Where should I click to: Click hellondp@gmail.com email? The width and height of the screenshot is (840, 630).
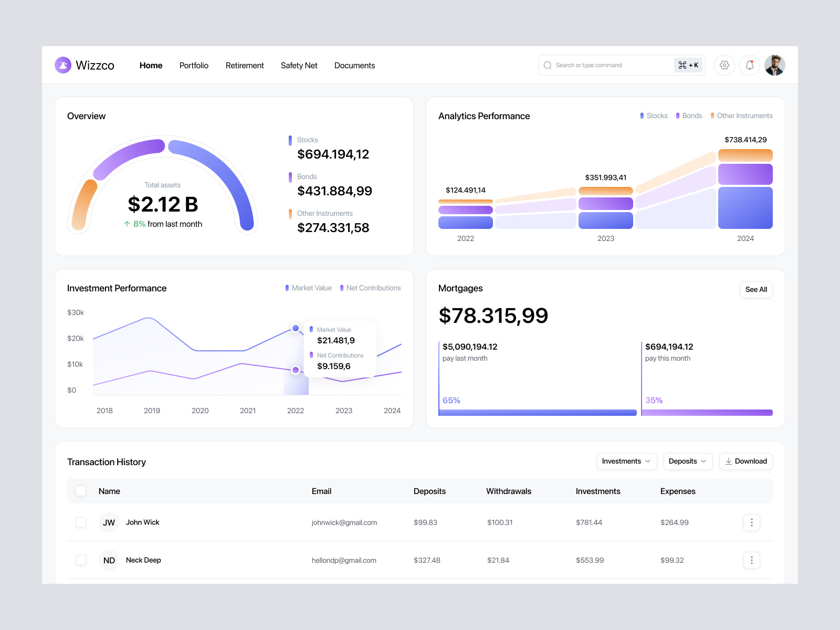(x=344, y=560)
